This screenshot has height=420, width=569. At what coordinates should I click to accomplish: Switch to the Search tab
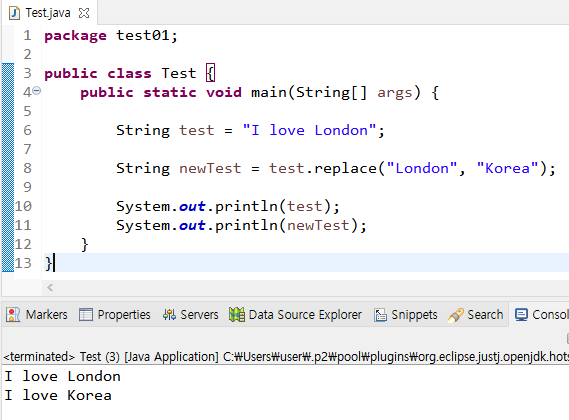476,315
